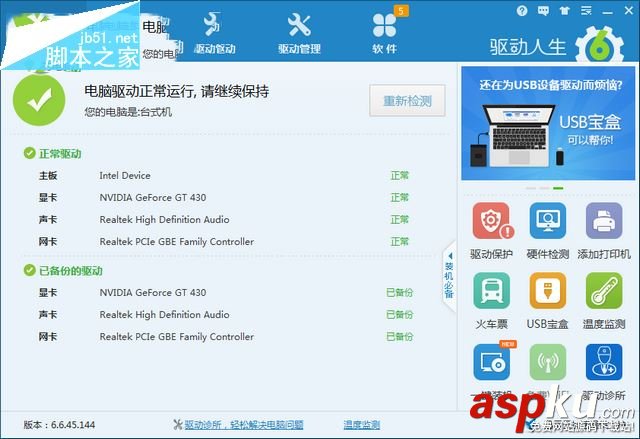Open the skin shirt icon in title bar

(564, 11)
